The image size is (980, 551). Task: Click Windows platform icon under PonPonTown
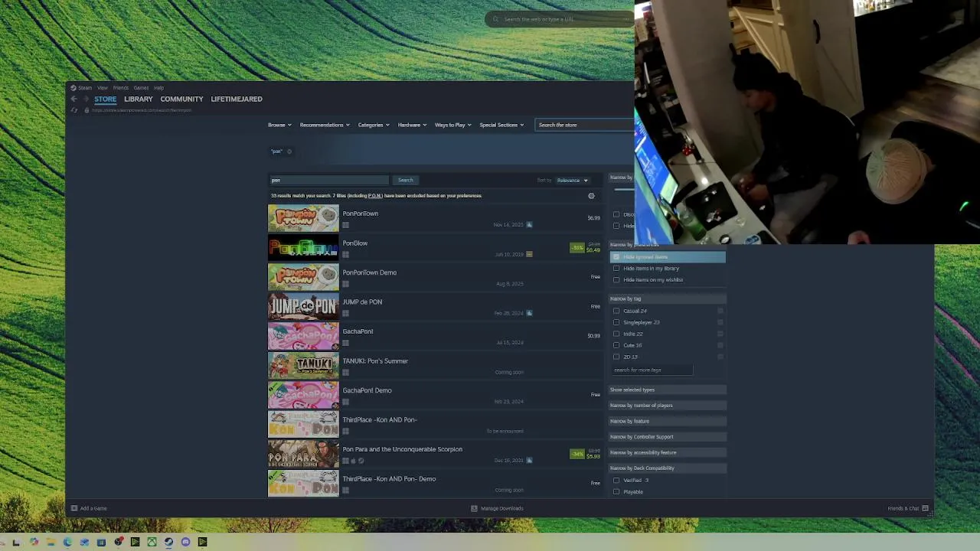pos(346,225)
